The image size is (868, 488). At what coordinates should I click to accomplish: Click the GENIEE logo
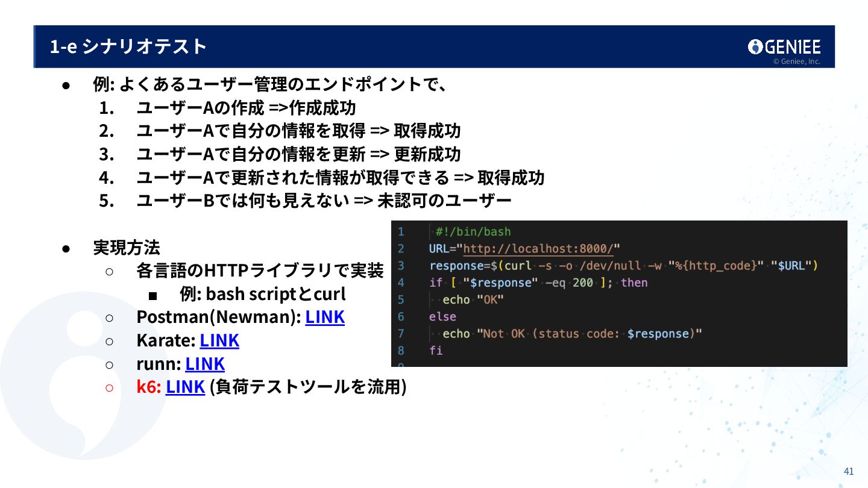tap(784, 47)
